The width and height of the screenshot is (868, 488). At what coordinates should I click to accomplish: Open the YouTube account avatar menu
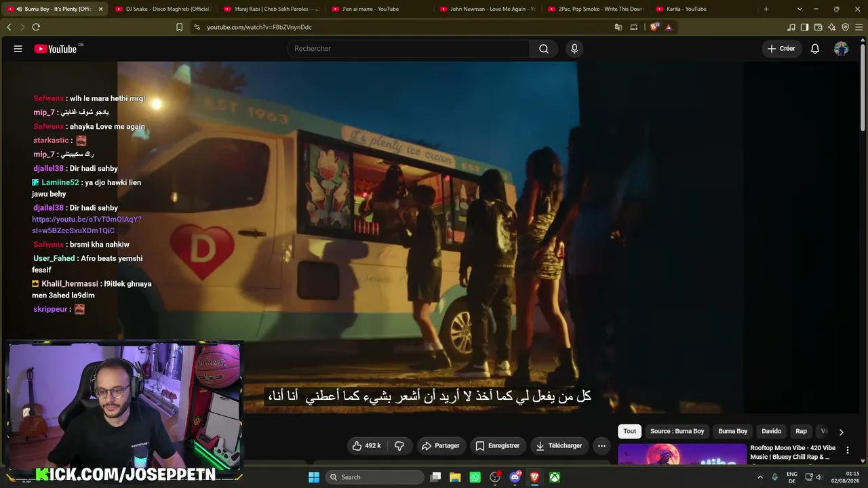pyautogui.click(x=841, y=49)
